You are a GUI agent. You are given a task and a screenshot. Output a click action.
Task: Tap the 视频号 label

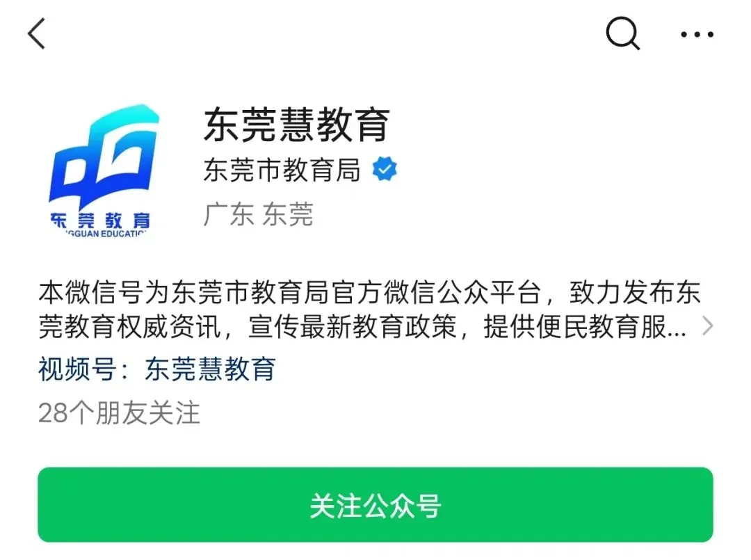pos(77,369)
